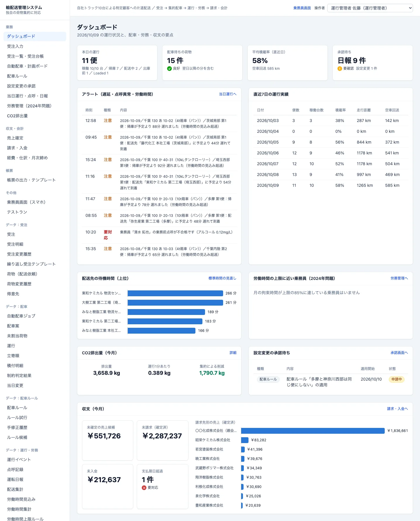Click the 集約による削減 1,790.7 kg value
Screen dimensions: 420x521
[x=212, y=373]
